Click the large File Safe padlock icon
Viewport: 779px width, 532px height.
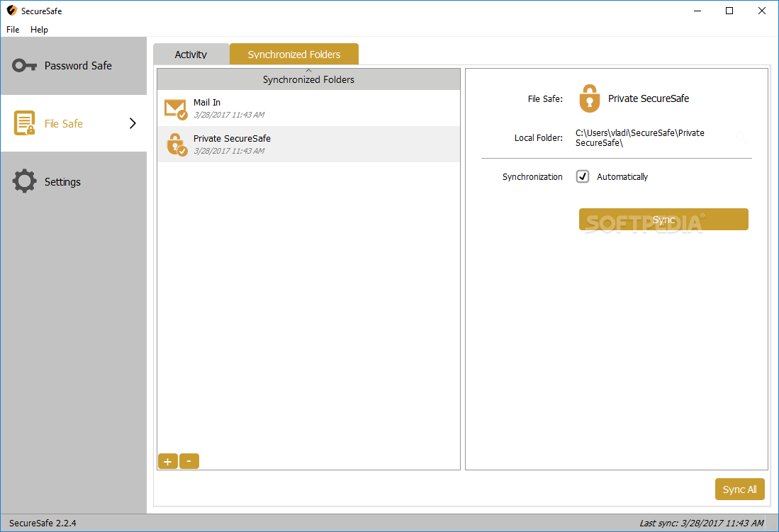coord(589,98)
